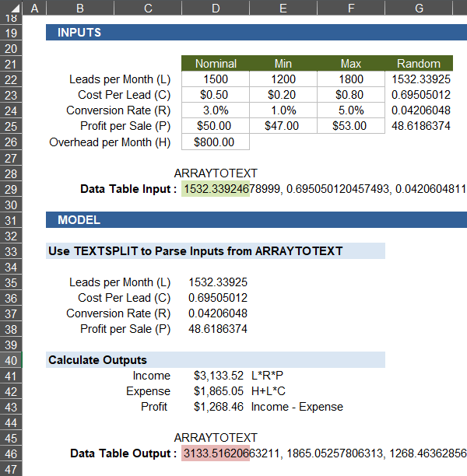Click the MODEL section banner
The height and width of the screenshot is (476, 467).
coord(256,219)
